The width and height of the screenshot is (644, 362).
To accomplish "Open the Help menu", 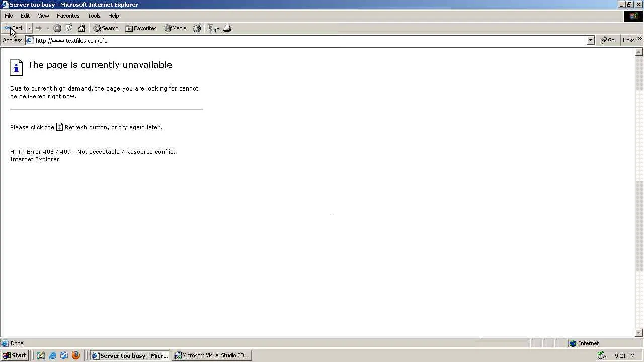I will pyautogui.click(x=113, y=16).
